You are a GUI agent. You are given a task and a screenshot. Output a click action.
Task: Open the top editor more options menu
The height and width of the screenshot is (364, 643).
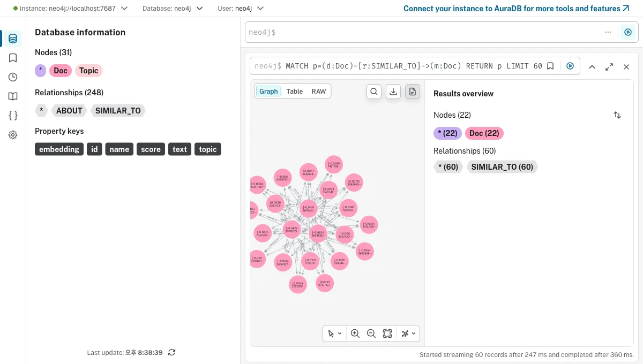[x=608, y=32]
